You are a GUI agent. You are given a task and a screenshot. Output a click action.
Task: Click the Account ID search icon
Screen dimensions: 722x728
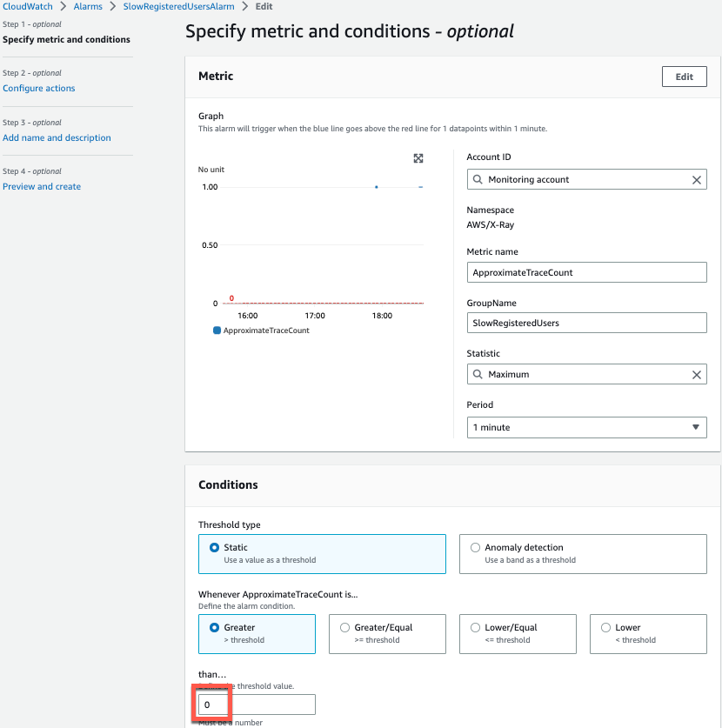478,179
